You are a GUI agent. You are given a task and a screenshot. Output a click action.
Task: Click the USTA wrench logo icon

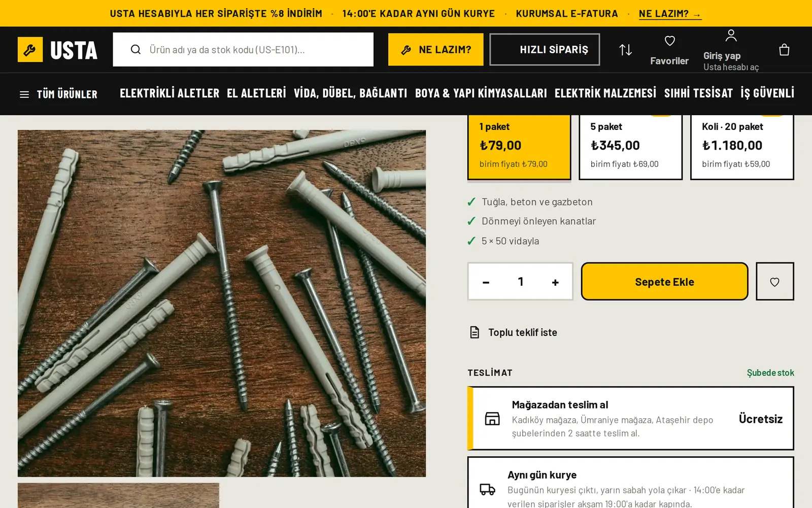(30, 50)
